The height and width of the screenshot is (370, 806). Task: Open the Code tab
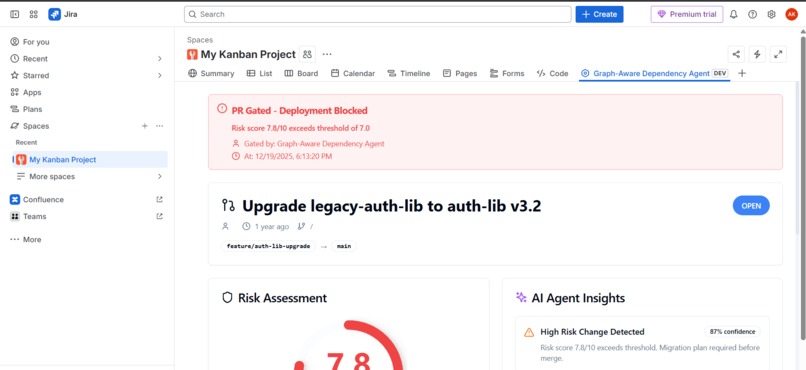553,73
